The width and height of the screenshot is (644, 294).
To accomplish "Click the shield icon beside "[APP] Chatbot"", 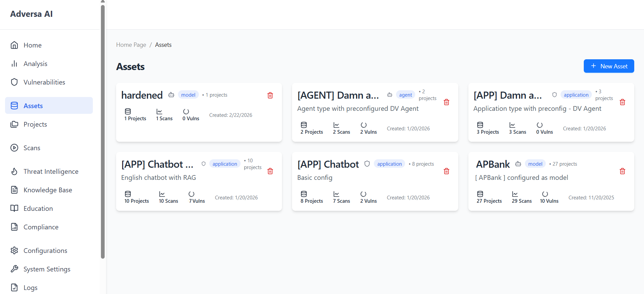I will [367, 163].
